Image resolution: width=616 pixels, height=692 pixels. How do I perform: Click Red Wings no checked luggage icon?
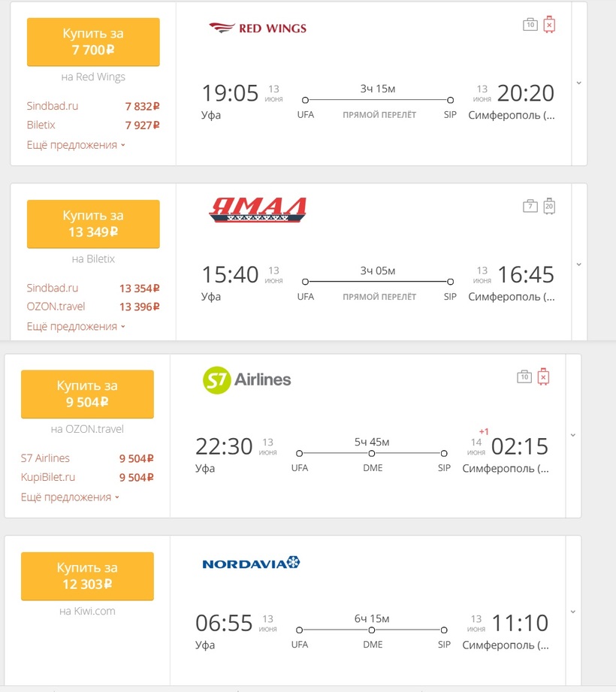[549, 24]
